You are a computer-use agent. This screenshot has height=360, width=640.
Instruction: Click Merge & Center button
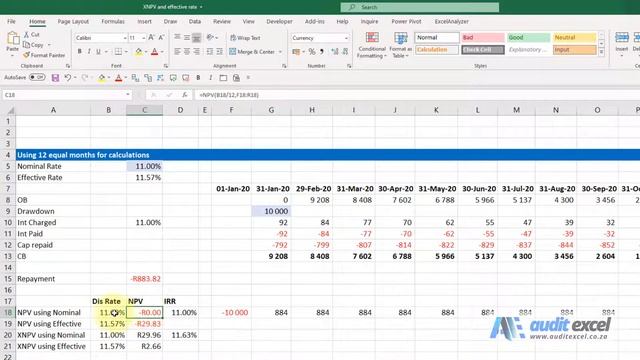click(x=252, y=51)
